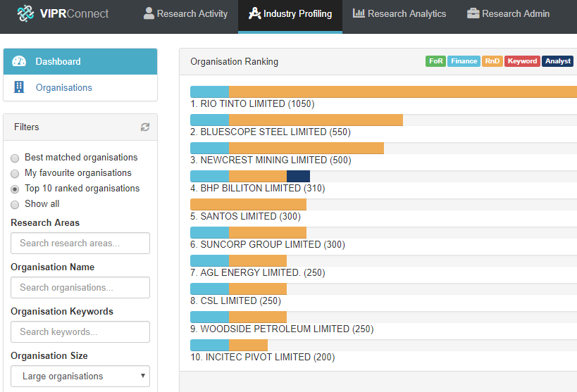This screenshot has height=392, width=577.
Task: Select Dashboard in the sidebar
Action: pos(80,61)
